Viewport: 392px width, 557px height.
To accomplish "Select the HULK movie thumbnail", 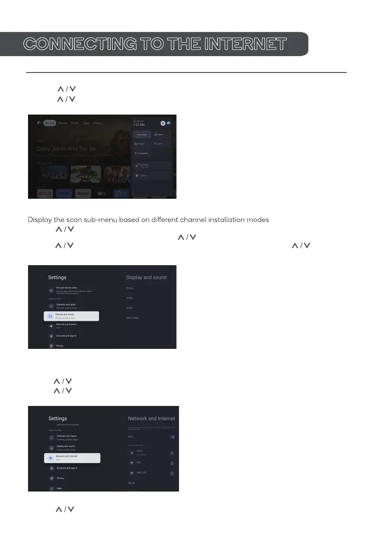I will point(86,174).
